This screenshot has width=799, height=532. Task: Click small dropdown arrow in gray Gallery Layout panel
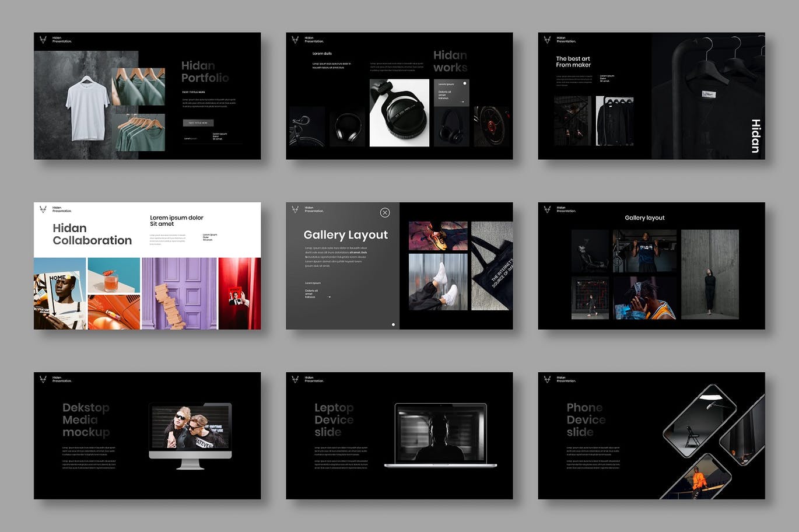[x=330, y=297]
